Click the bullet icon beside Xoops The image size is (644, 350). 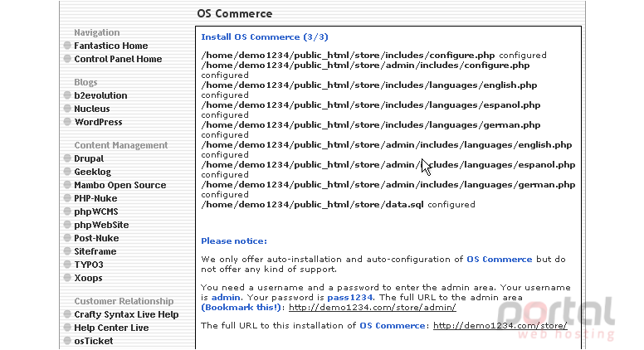point(67,278)
